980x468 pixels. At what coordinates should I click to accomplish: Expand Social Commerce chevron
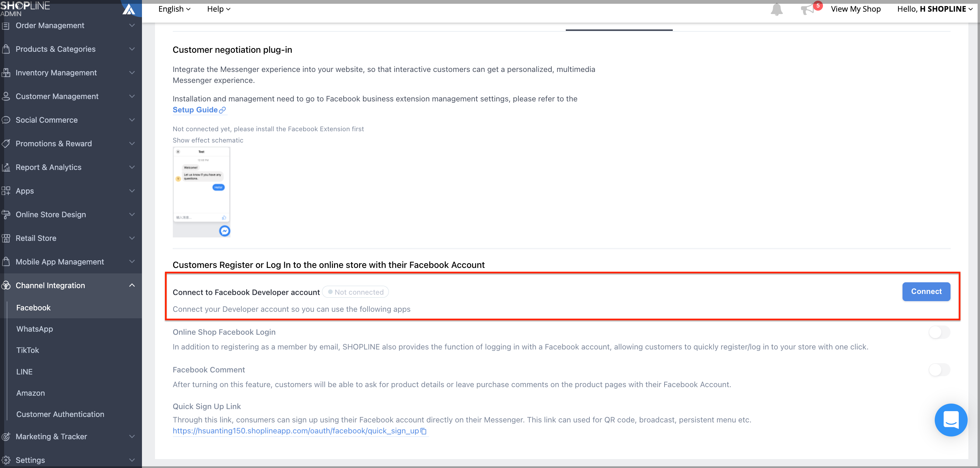[x=132, y=120]
